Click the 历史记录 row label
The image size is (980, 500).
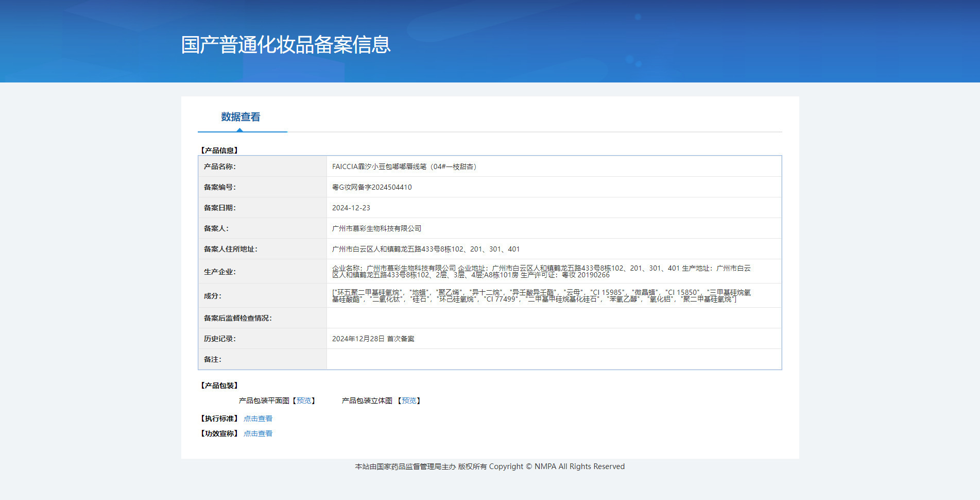[x=220, y=339]
